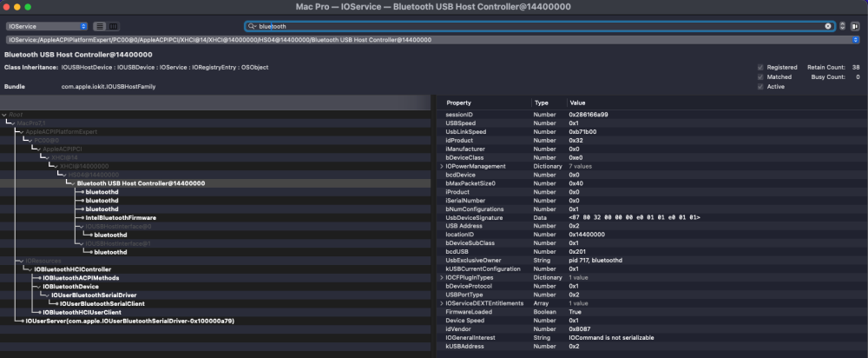Select the UsbDeviceSignature property row
This screenshot has width=868, height=358.
point(652,218)
